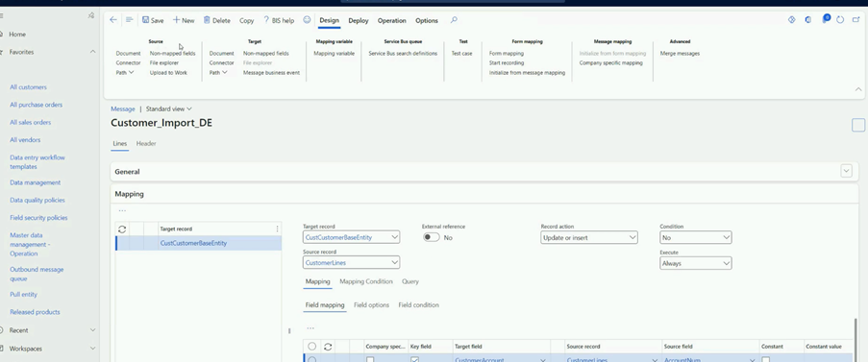Switch to the Header tab
Image resolution: width=868 pixels, height=362 pixels.
[x=146, y=143]
